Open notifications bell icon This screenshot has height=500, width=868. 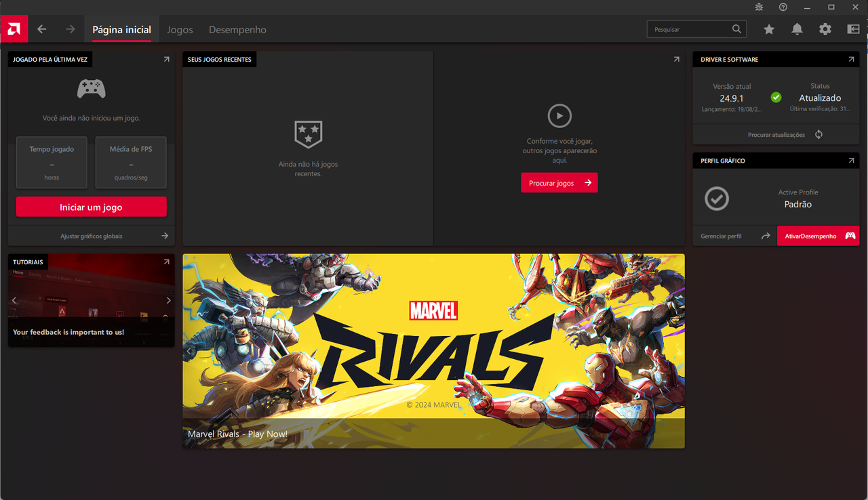click(x=797, y=29)
